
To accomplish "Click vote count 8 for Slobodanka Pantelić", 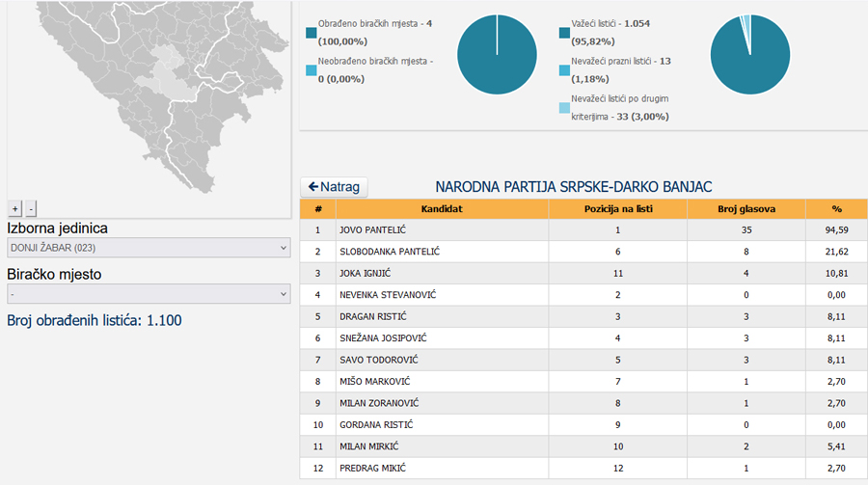I will (x=746, y=252).
